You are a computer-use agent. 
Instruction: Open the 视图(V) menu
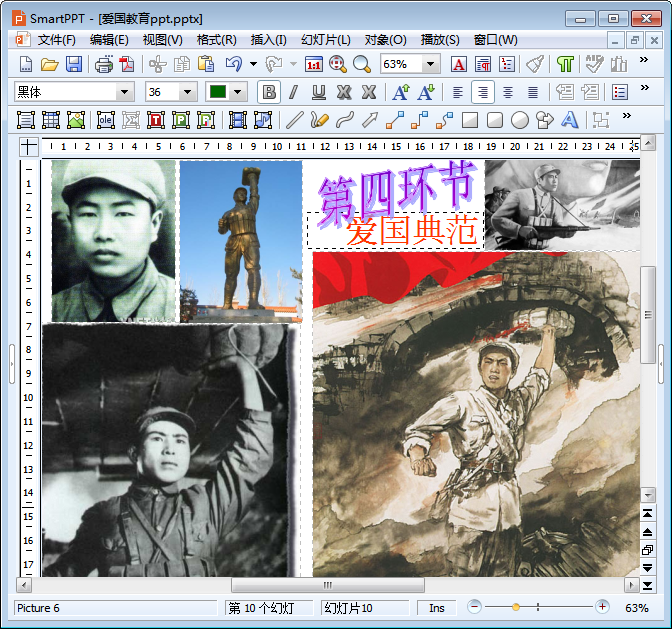pyautogui.click(x=162, y=40)
